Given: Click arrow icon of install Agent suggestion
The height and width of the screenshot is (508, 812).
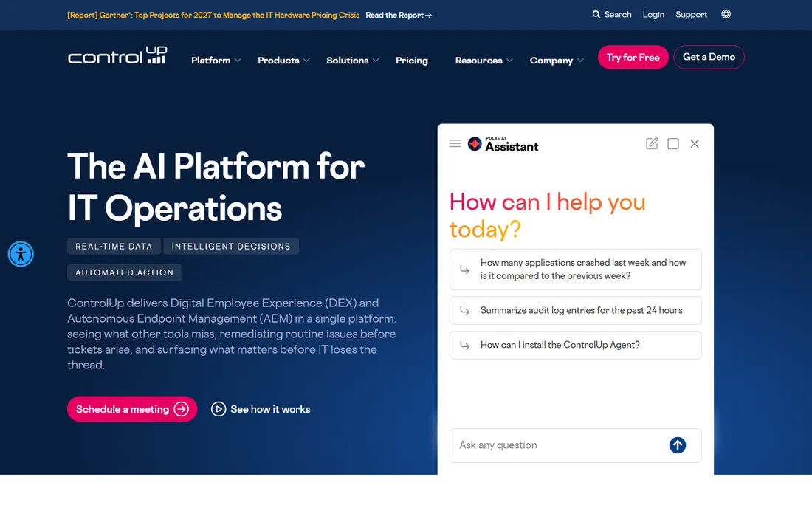Looking at the screenshot, I should (x=464, y=346).
